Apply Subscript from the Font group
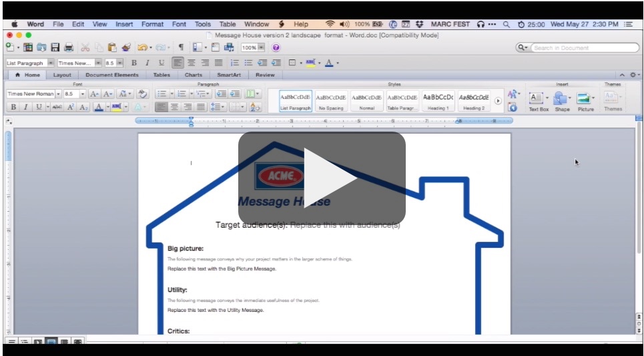Screen dimensions: 644x356 tap(83, 108)
